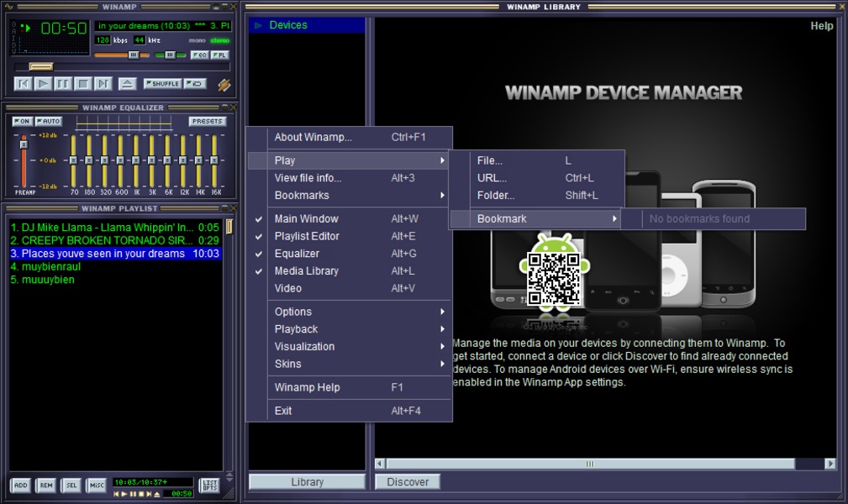This screenshot has width=848, height=504.
Task: Select CREEPY BROKEN TORNADO track in playlist
Action: click(101, 240)
